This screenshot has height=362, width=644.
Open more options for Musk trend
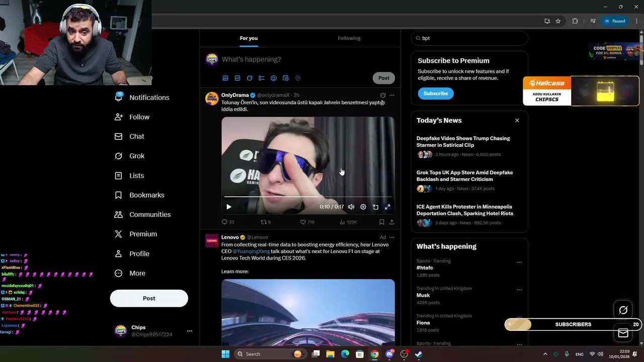point(519,290)
